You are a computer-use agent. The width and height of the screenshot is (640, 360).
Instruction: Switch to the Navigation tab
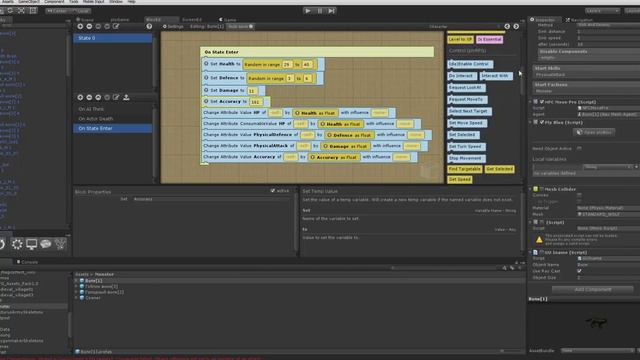[579, 20]
